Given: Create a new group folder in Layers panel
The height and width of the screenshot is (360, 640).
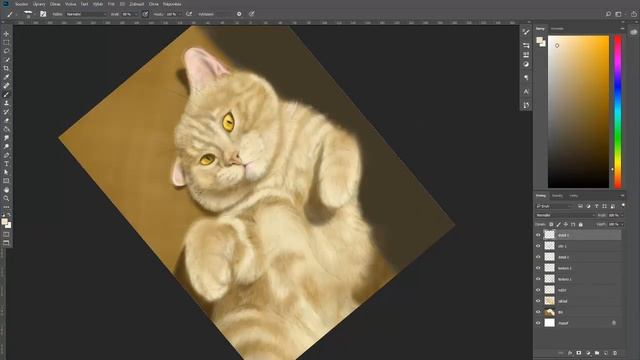Looking at the screenshot, I should click(597, 353).
